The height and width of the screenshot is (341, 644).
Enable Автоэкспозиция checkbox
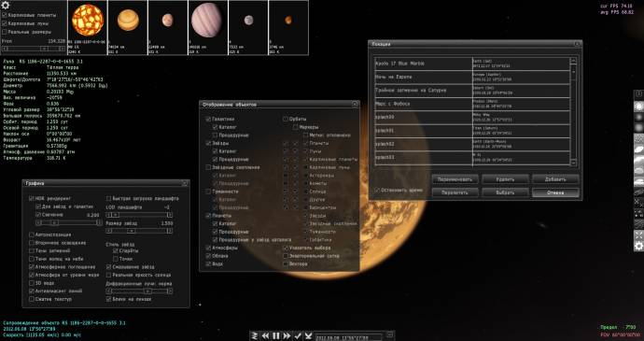click(x=32, y=234)
